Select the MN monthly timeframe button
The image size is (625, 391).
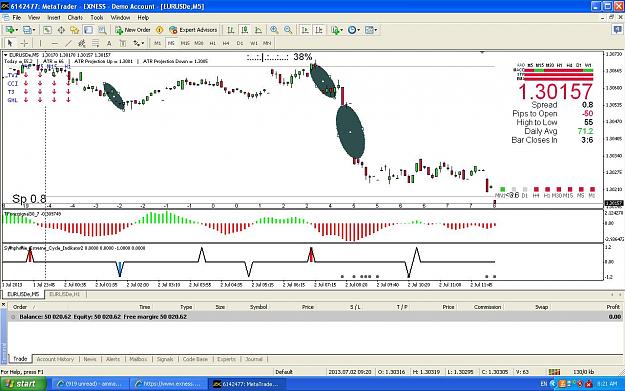click(x=267, y=43)
